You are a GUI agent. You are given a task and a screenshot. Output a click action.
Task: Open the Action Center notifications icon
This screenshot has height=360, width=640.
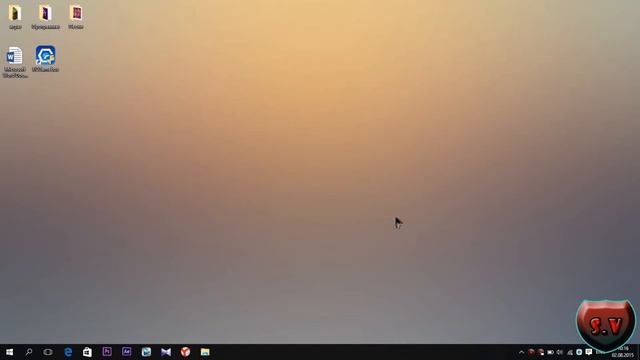[x=589, y=352]
